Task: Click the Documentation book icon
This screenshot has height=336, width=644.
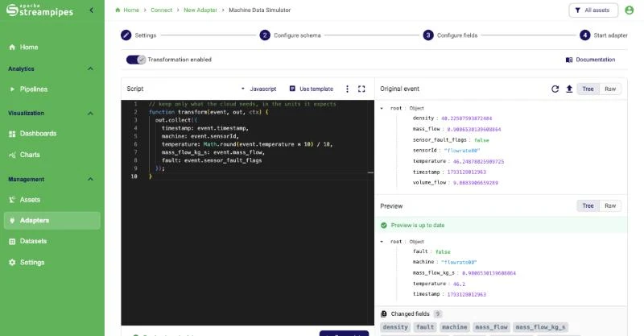Action: point(569,60)
